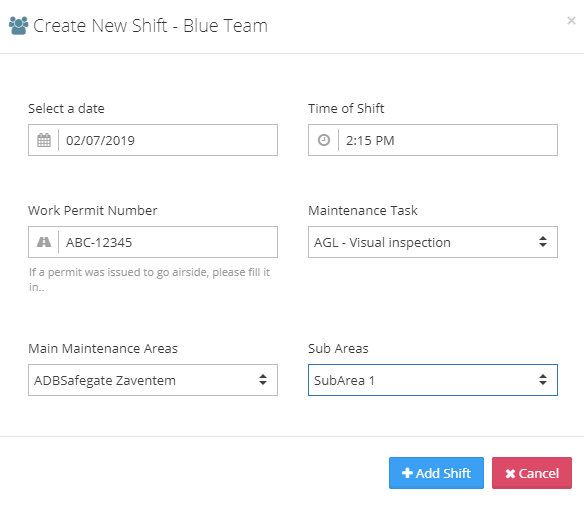
Task: Click arrows on SubArea 1 selector
Action: 543,380
